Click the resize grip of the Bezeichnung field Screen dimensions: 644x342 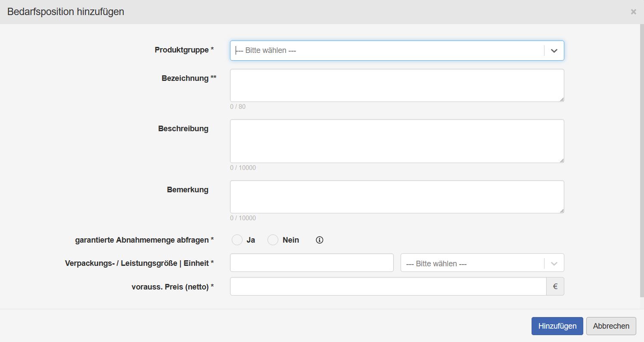point(561,99)
